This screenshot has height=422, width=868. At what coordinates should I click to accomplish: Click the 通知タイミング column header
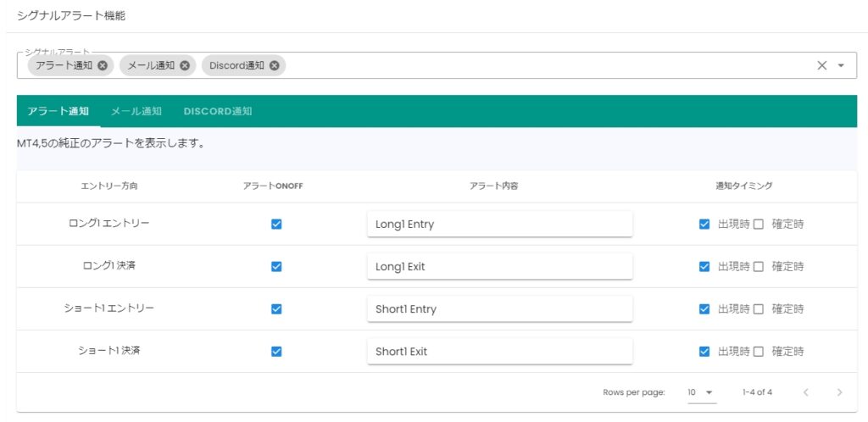pyautogui.click(x=744, y=186)
